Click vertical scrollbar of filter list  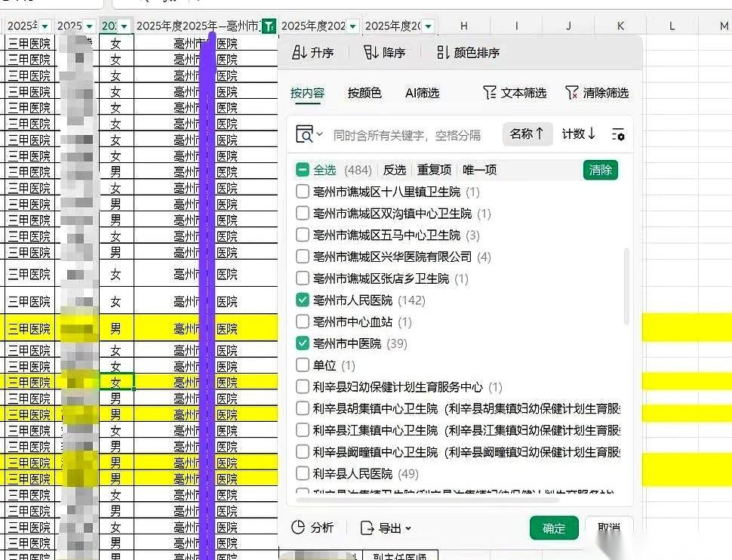point(626,286)
